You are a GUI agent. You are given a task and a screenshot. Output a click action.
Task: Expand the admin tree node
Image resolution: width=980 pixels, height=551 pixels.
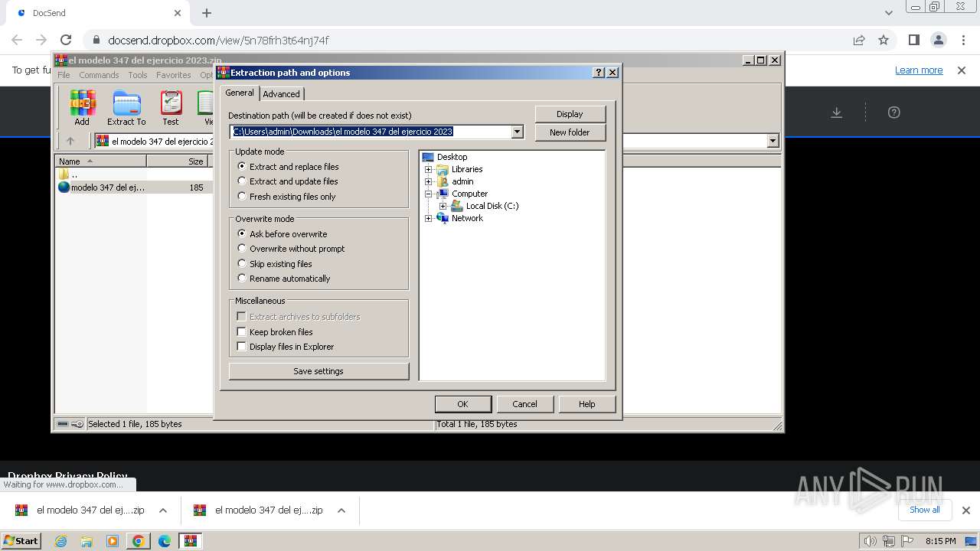point(429,181)
